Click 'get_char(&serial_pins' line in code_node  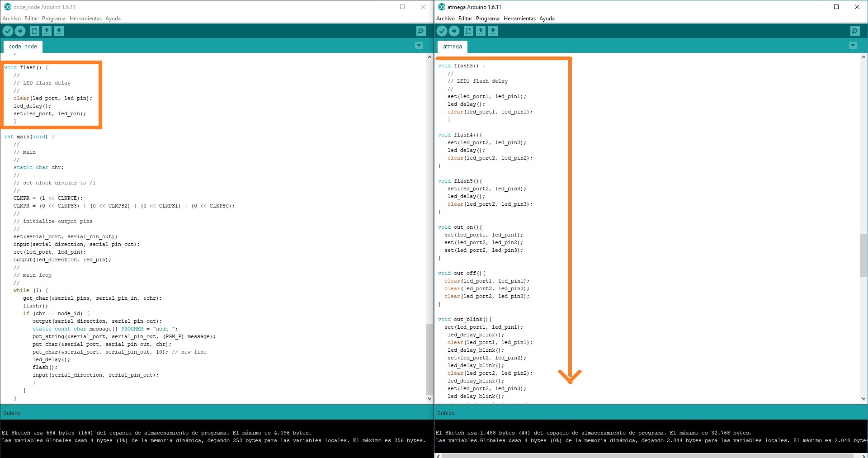(x=93, y=298)
